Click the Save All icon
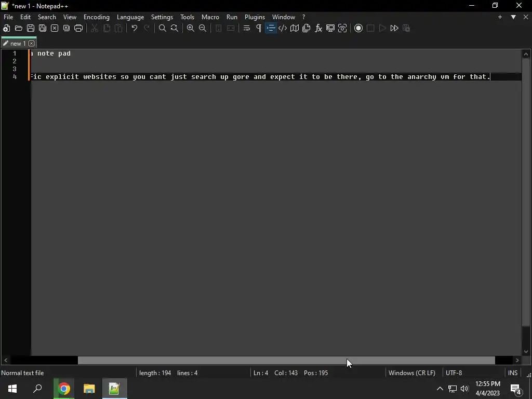This screenshot has height=399, width=532. pyautogui.click(x=43, y=28)
